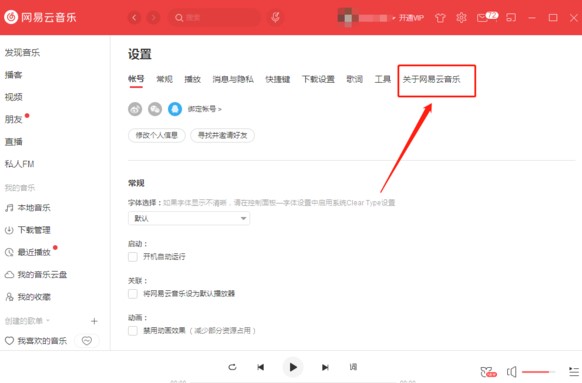Open 最近播放 in the sidebar
The height and width of the screenshot is (383, 582).
point(28,252)
